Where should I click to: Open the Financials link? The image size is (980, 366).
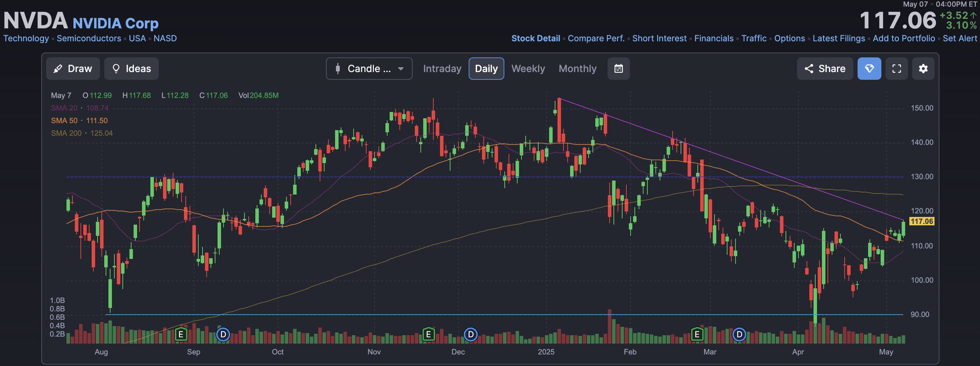tap(714, 38)
